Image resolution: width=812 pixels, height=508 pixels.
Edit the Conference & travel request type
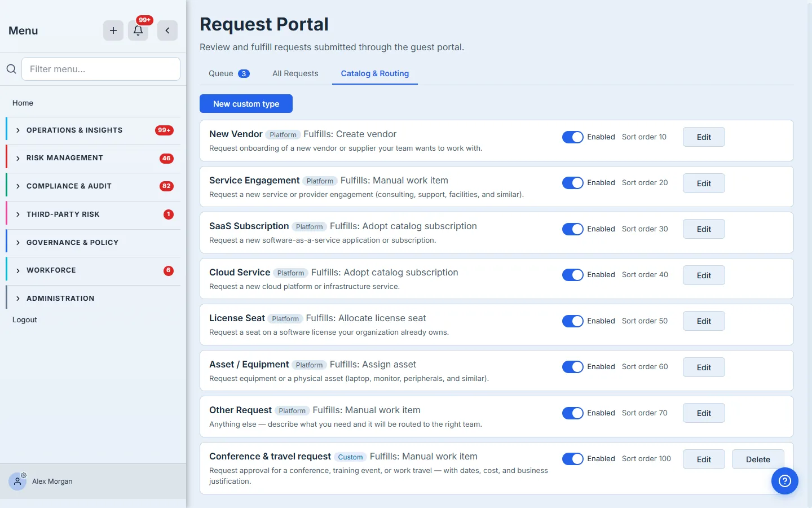tap(704, 459)
